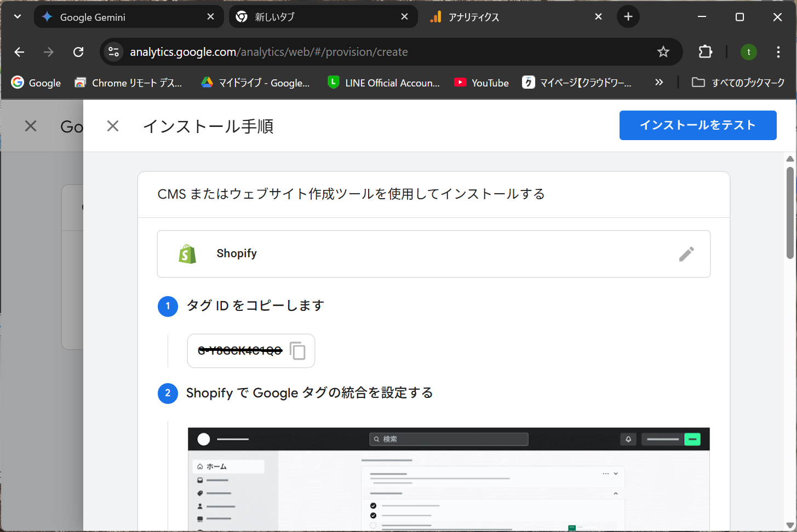Maximize the Chrome window
This screenshot has width=797, height=532.
pyautogui.click(x=739, y=17)
